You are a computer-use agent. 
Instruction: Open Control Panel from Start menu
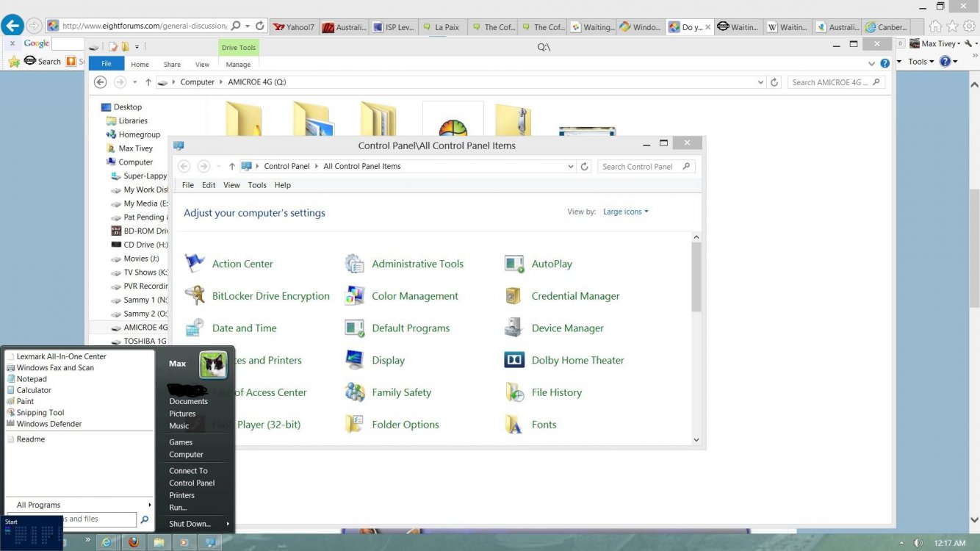tap(192, 483)
